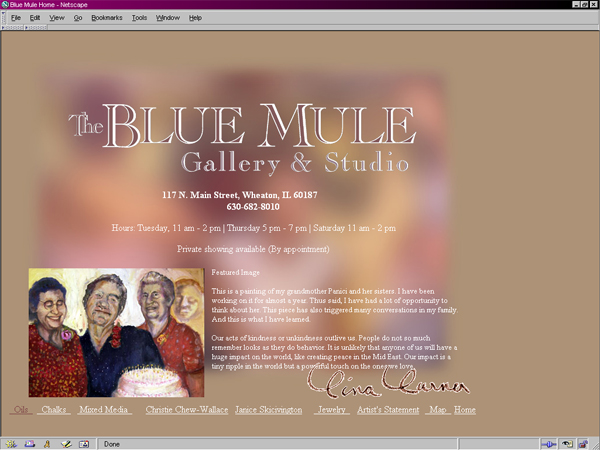Open Navigator from the component bar
The image size is (600, 450).
click(11, 444)
